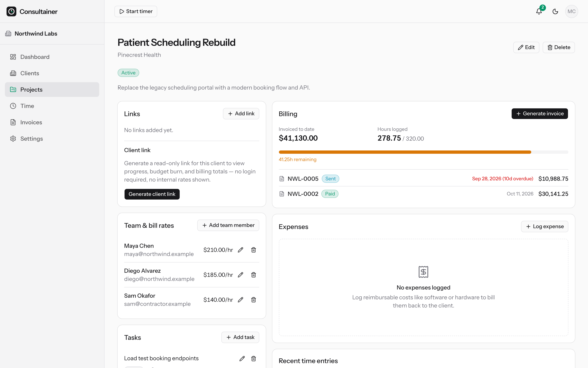The image size is (588, 368).
Task: Edit the Patient Scheduling Rebuild project
Action: [526, 47]
